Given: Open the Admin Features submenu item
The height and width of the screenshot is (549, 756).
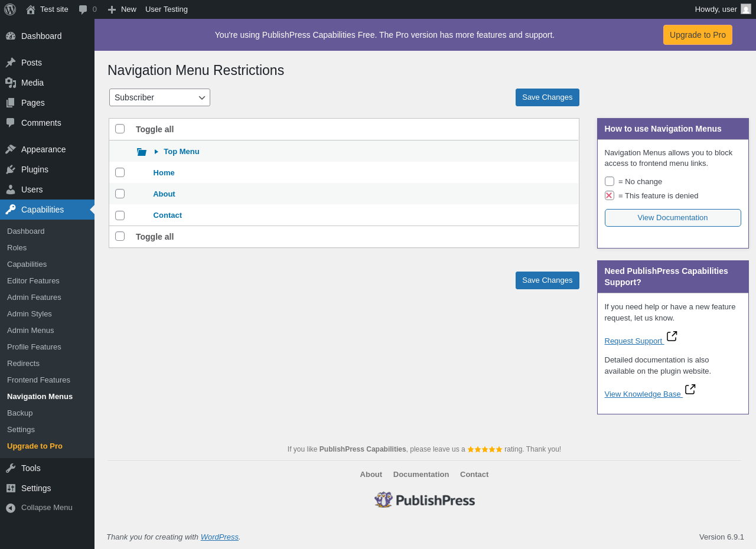Looking at the screenshot, I should (34, 298).
